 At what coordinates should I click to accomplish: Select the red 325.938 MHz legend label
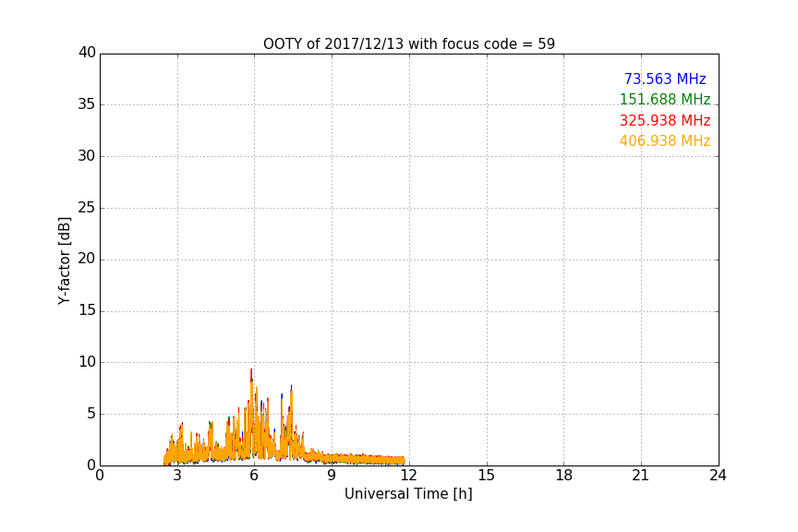click(x=665, y=120)
